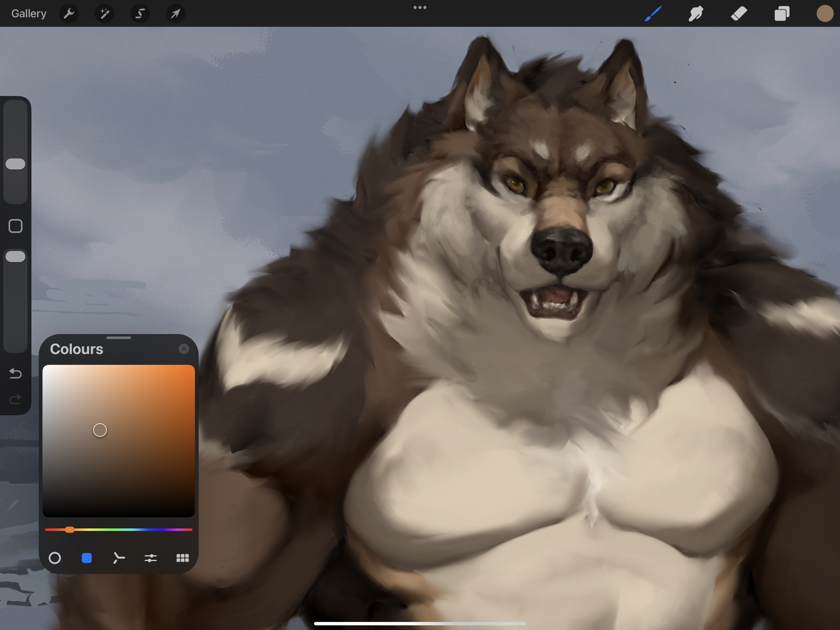The height and width of the screenshot is (630, 840).
Task: Return to the Gallery
Action: click(x=29, y=14)
